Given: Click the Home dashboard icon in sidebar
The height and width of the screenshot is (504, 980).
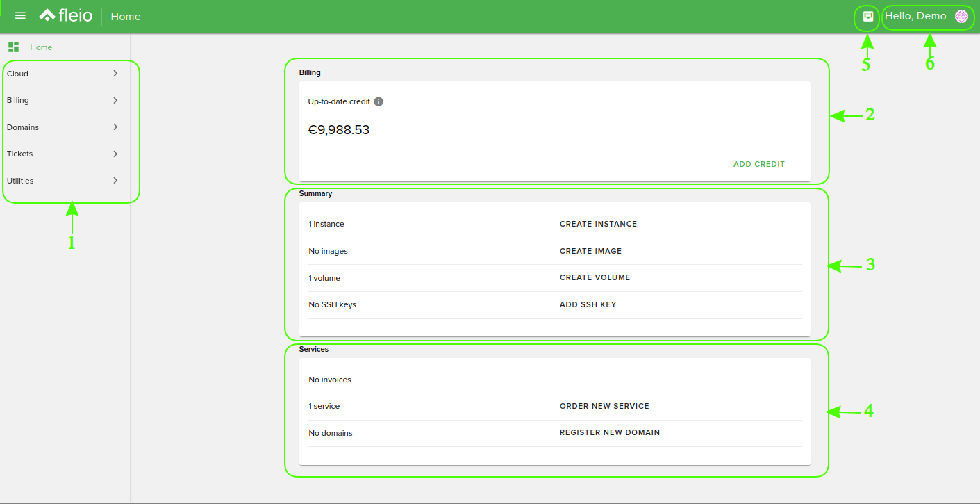Looking at the screenshot, I should [13, 47].
